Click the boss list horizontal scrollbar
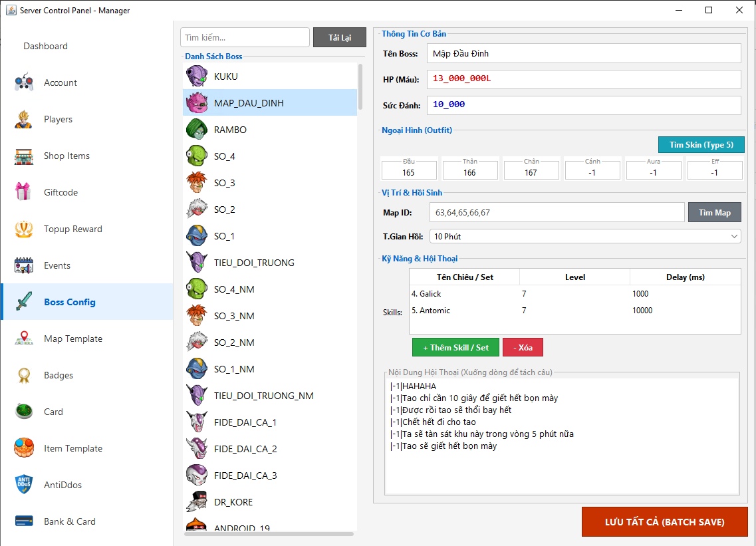The height and width of the screenshot is (546, 756). 269,533
